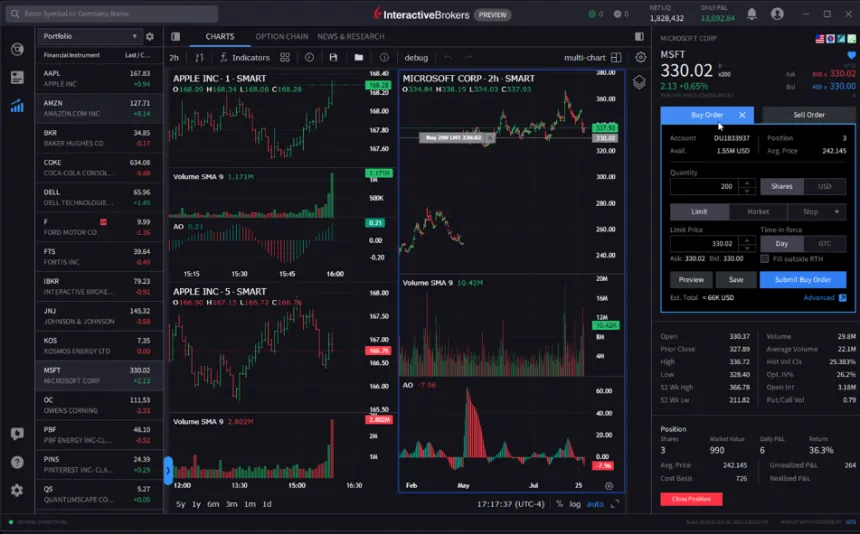Open saved layouts folder icon
860x534 pixels.
point(358,58)
